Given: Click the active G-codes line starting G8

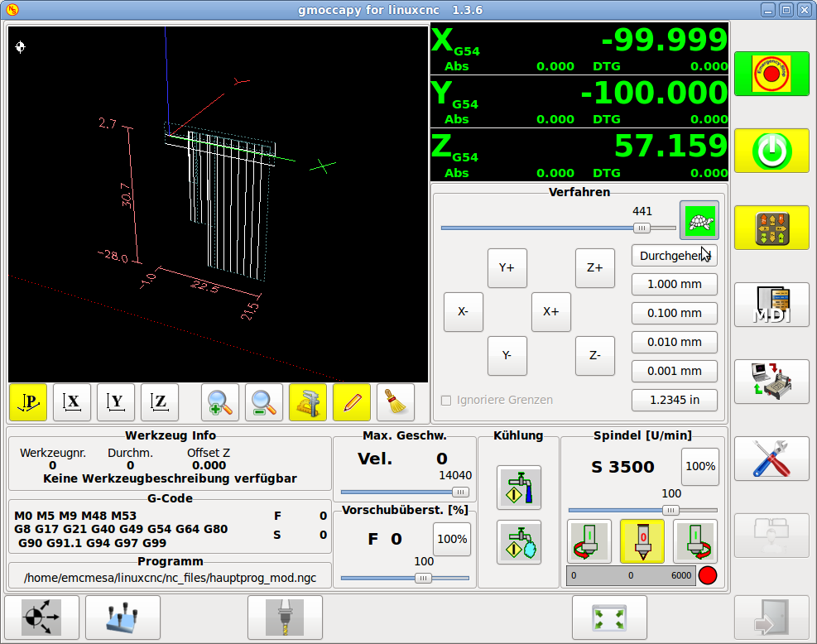Looking at the screenshot, I should click(121, 529).
